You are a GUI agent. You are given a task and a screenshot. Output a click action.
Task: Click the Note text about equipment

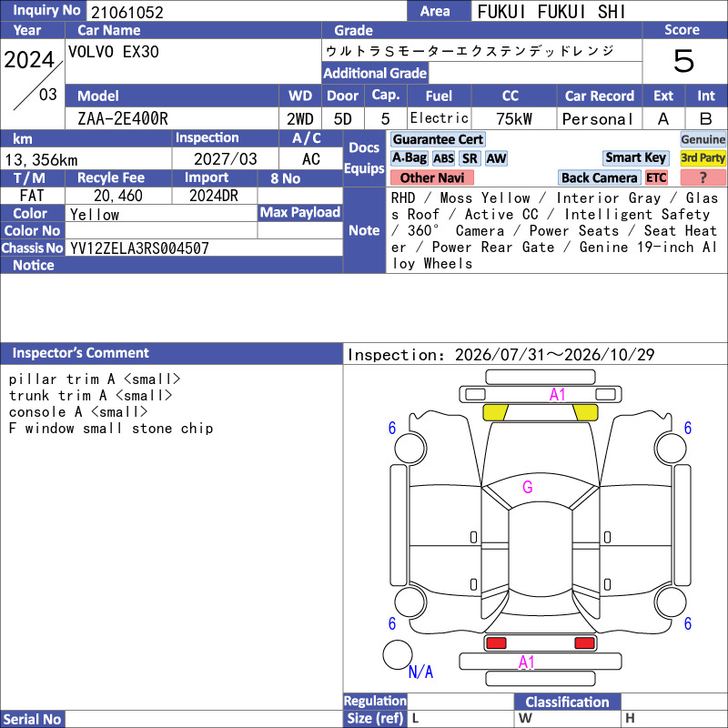tap(554, 231)
